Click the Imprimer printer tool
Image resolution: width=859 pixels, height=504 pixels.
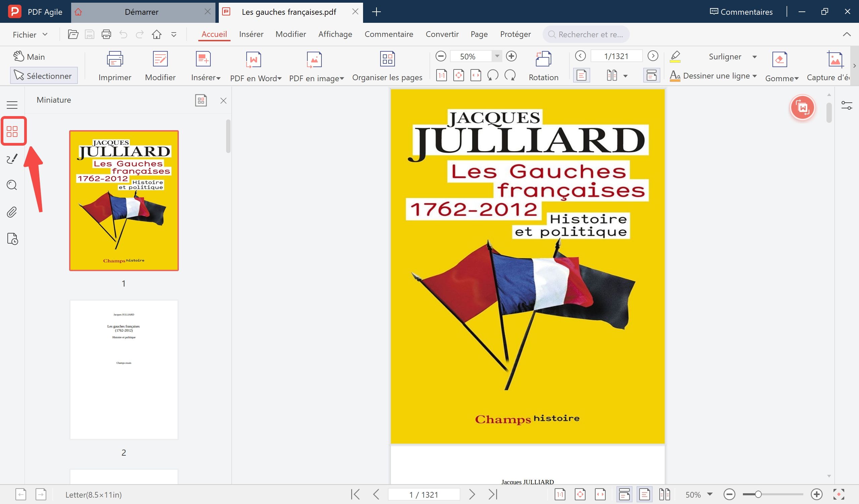pos(115,66)
